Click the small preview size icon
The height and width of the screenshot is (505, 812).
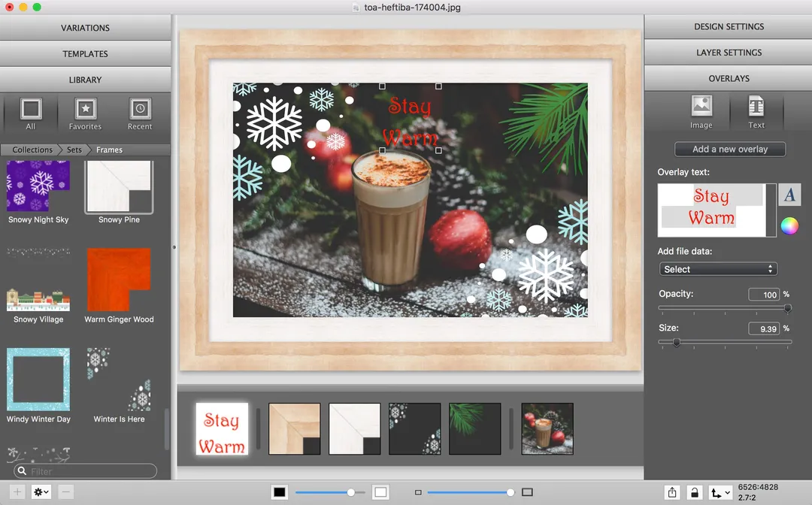(x=418, y=492)
